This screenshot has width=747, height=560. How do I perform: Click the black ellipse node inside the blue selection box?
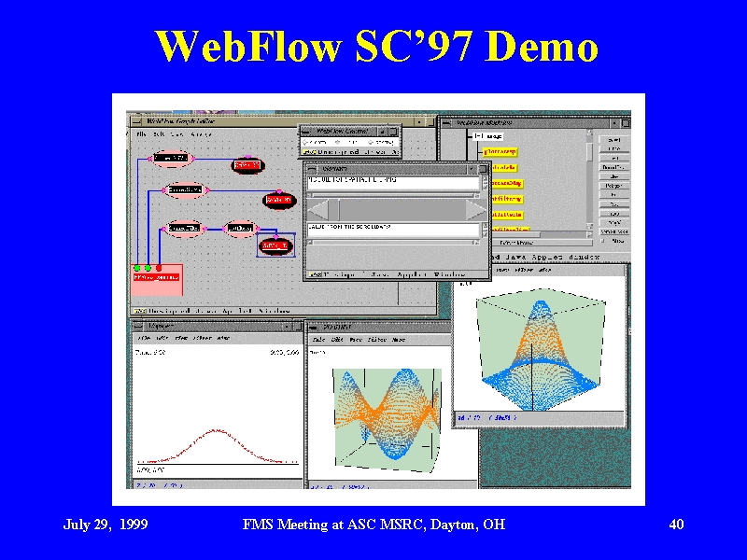coord(275,245)
